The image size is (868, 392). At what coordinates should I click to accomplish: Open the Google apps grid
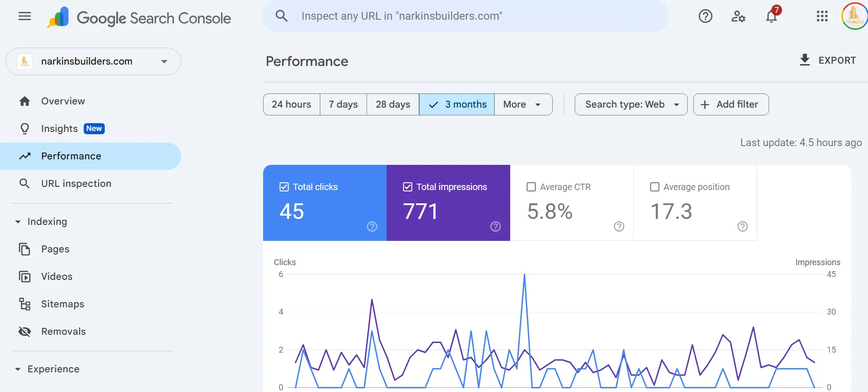pos(822,16)
